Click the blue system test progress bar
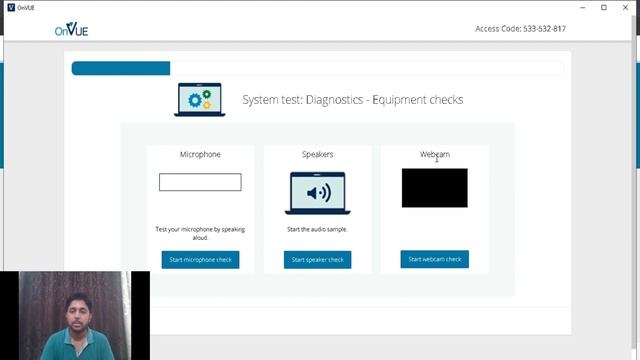 coord(121,68)
